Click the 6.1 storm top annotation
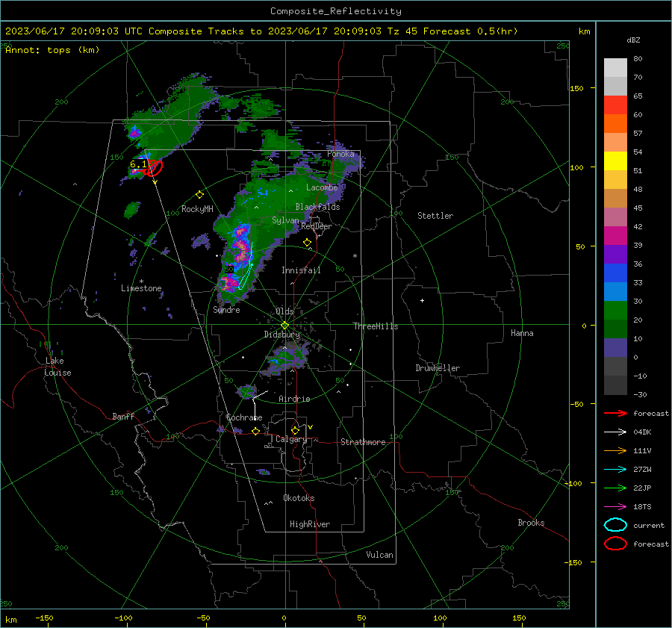 138,164
